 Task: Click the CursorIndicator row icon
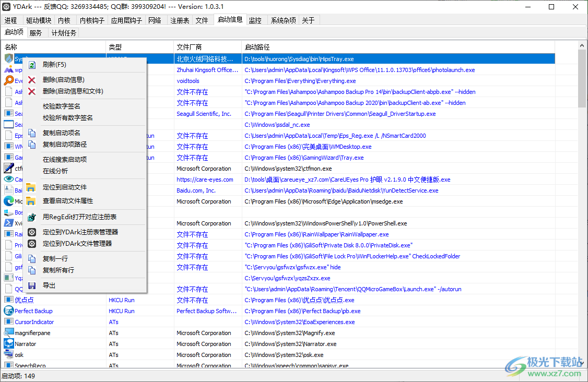coord(9,321)
